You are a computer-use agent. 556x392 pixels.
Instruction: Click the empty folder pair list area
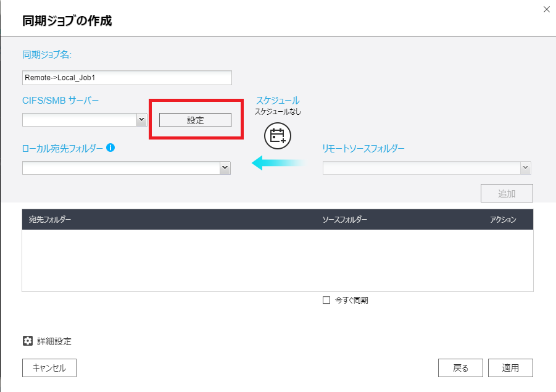pos(278,259)
